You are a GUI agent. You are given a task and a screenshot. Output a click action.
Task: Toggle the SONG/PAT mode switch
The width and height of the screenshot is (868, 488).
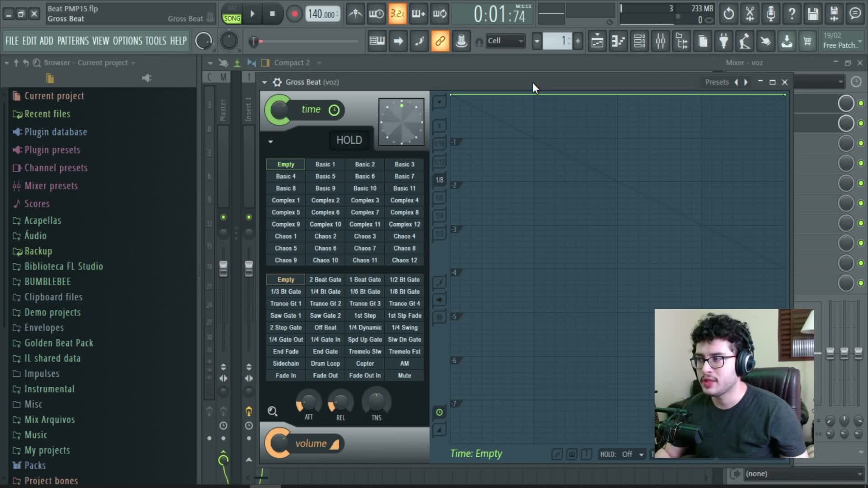pyautogui.click(x=232, y=14)
